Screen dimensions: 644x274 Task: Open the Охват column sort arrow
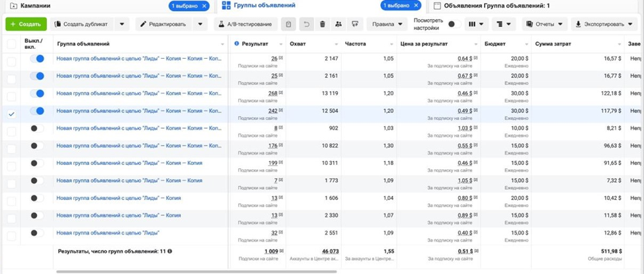click(x=337, y=44)
